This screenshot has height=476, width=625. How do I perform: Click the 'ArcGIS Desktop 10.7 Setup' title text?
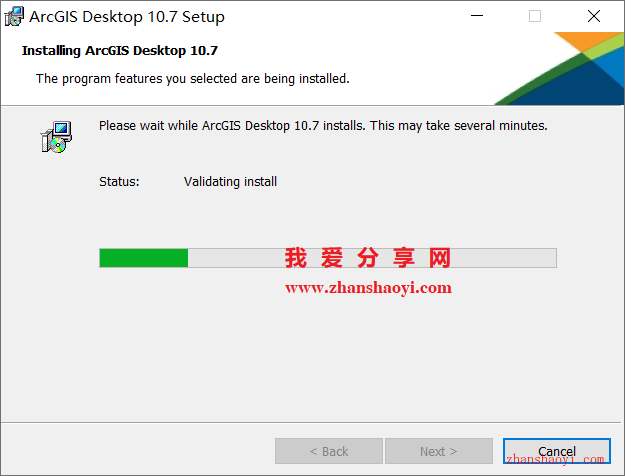(127, 17)
